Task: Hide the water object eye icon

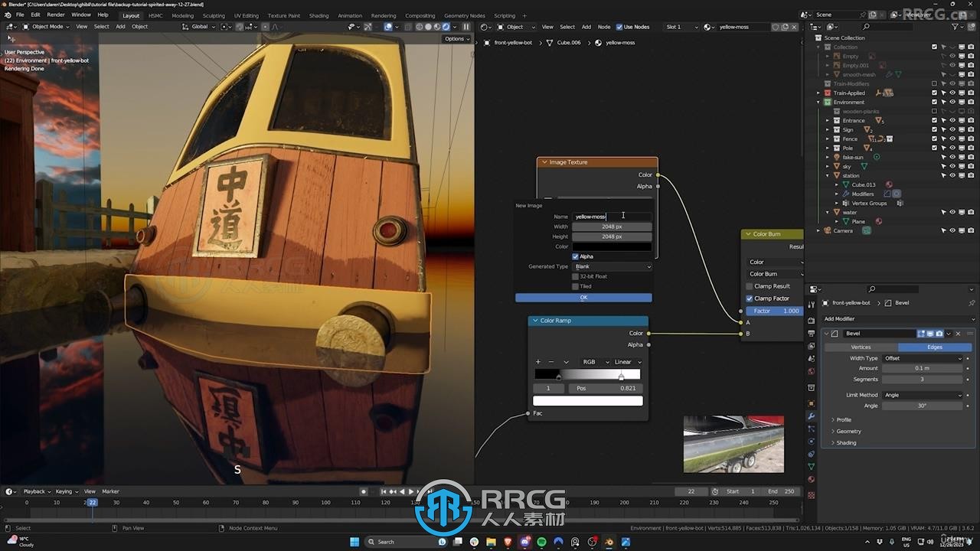Action: 952,212
